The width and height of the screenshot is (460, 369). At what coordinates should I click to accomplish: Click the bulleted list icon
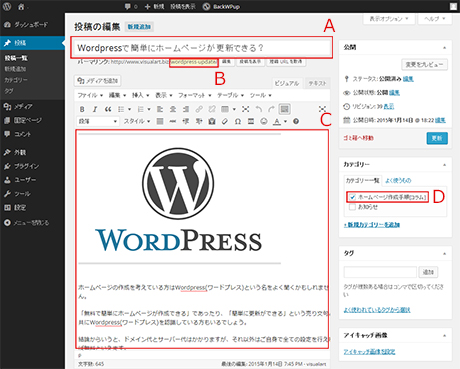[121, 109]
